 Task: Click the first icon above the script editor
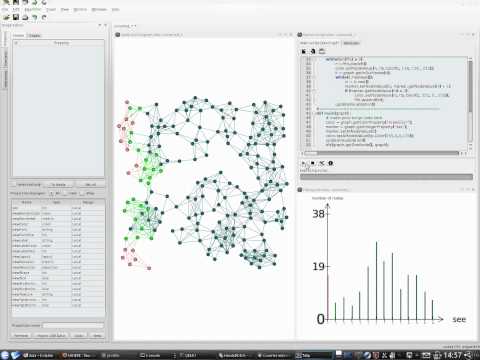point(304,51)
